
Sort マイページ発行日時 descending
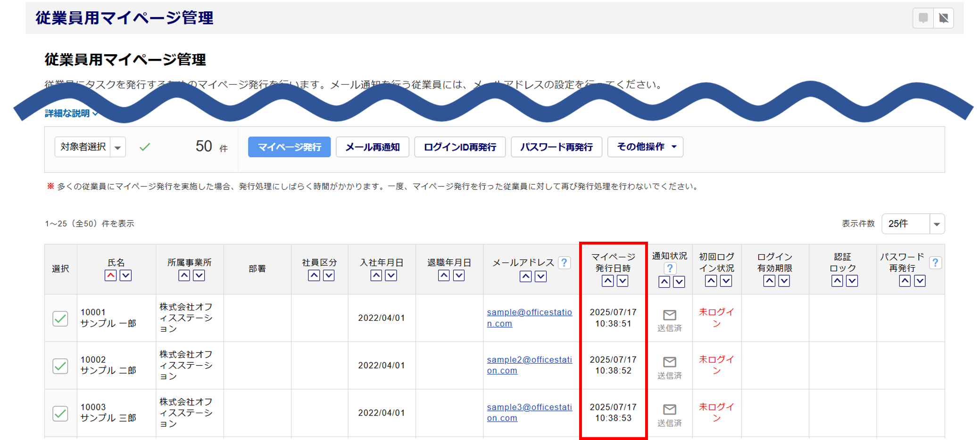(623, 281)
